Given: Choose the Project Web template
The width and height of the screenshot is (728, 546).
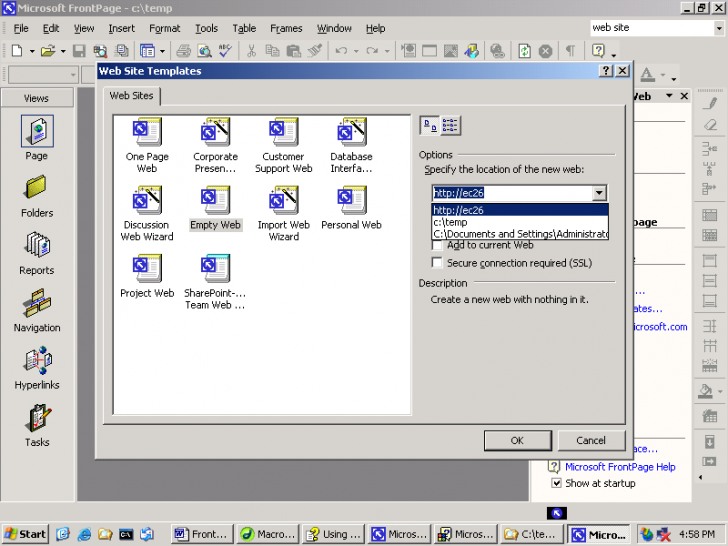Looking at the screenshot, I should (147, 269).
